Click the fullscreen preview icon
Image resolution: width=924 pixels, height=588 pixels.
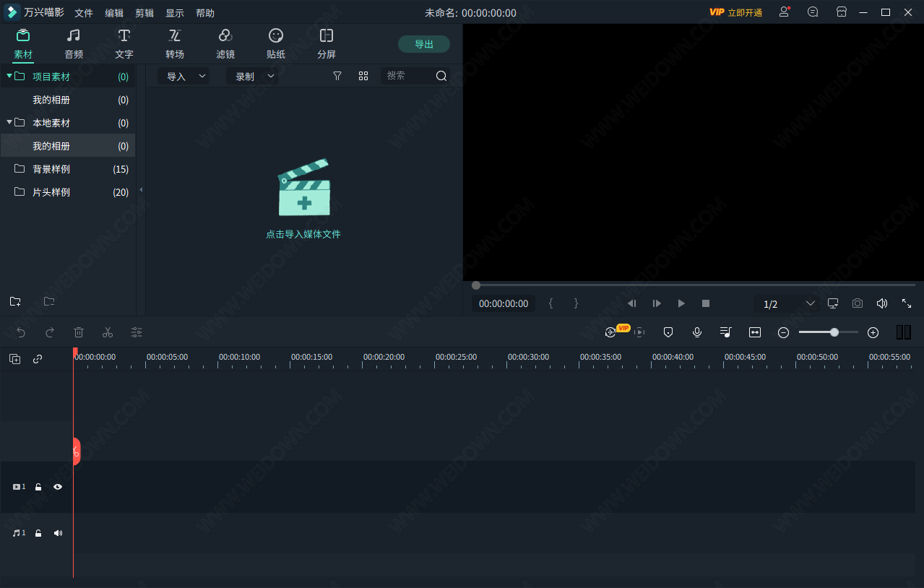[906, 303]
